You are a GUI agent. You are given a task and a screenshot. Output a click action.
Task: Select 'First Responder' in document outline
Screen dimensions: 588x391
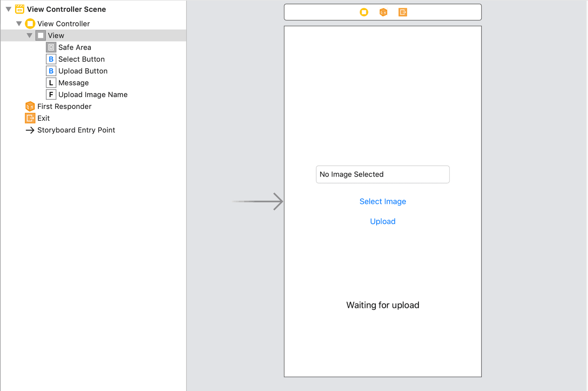click(x=64, y=106)
